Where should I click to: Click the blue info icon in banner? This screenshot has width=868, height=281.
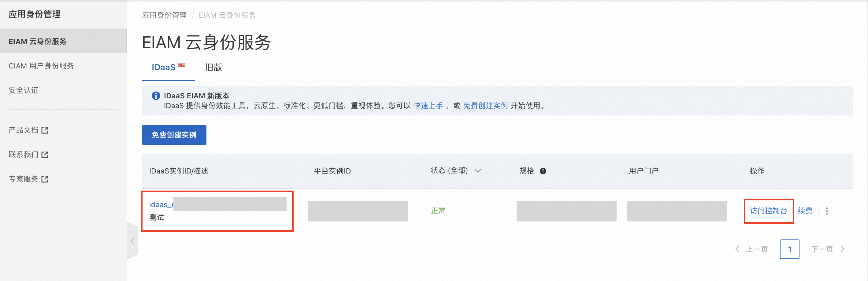click(156, 96)
